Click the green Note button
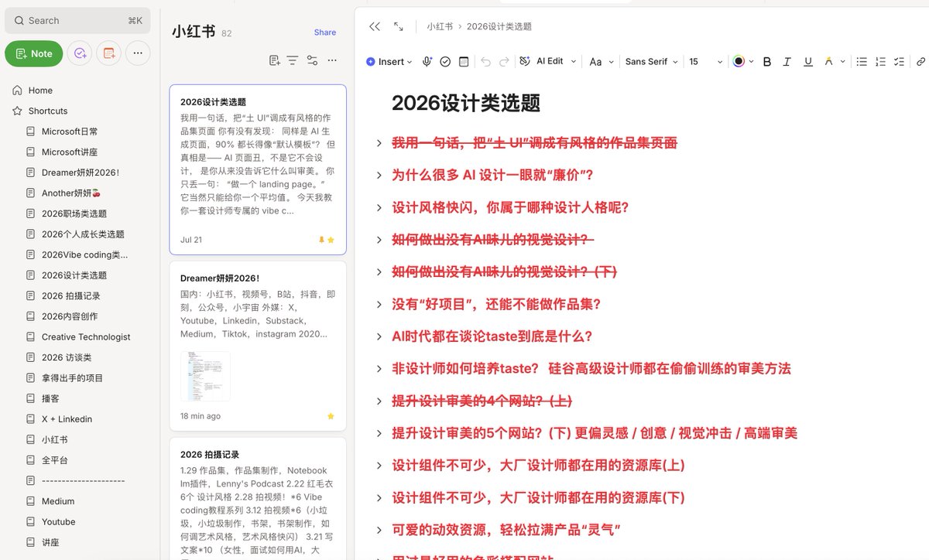Image resolution: width=929 pixels, height=560 pixels. tap(34, 53)
